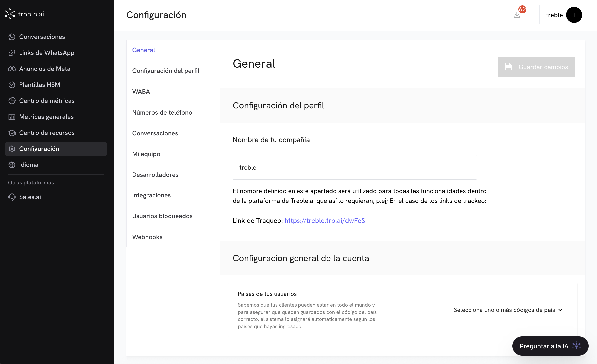Click the Guardar cambios button
Image resolution: width=597 pixels, height=364 pixels.
(x=536, y=67)
